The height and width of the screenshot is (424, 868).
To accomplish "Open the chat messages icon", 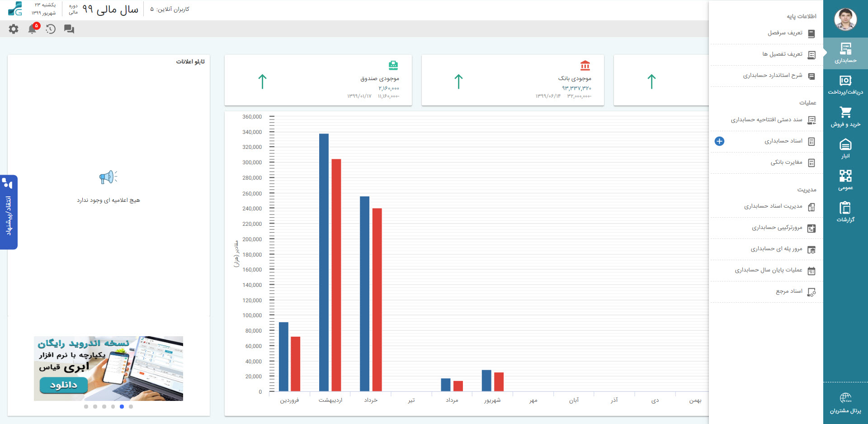I will pyautogui.click(x=69, y=29).
